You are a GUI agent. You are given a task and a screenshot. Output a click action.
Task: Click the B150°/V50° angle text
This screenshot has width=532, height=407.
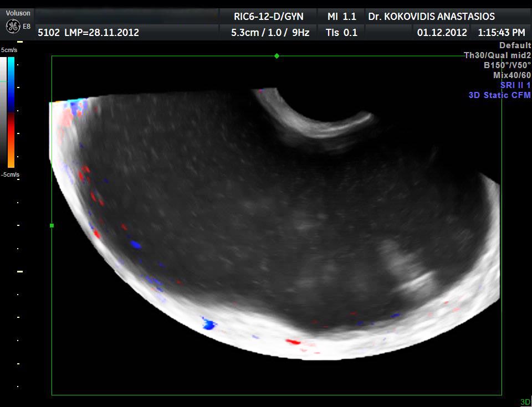(507, 65)
